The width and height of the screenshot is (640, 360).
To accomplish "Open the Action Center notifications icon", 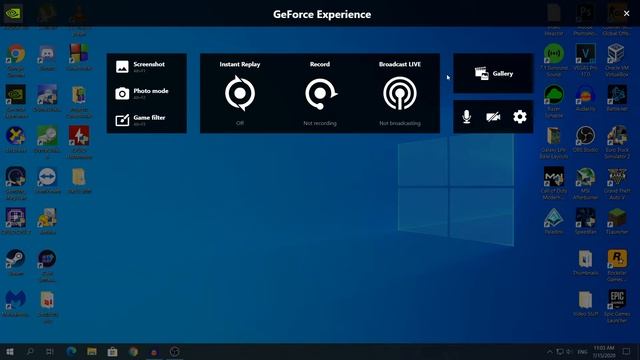I will [627, 351].
